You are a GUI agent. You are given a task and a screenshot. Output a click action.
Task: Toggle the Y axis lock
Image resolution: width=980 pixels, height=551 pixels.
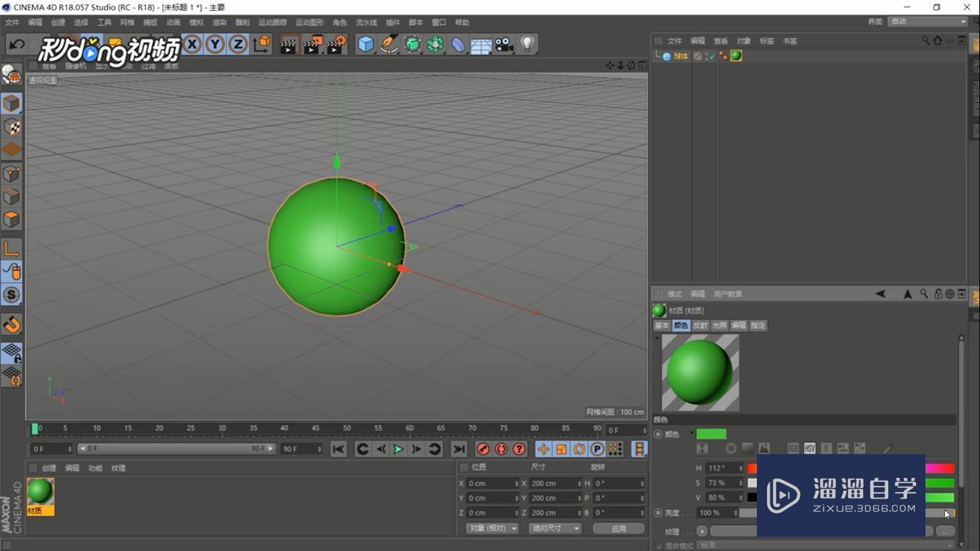pos(215,44)
